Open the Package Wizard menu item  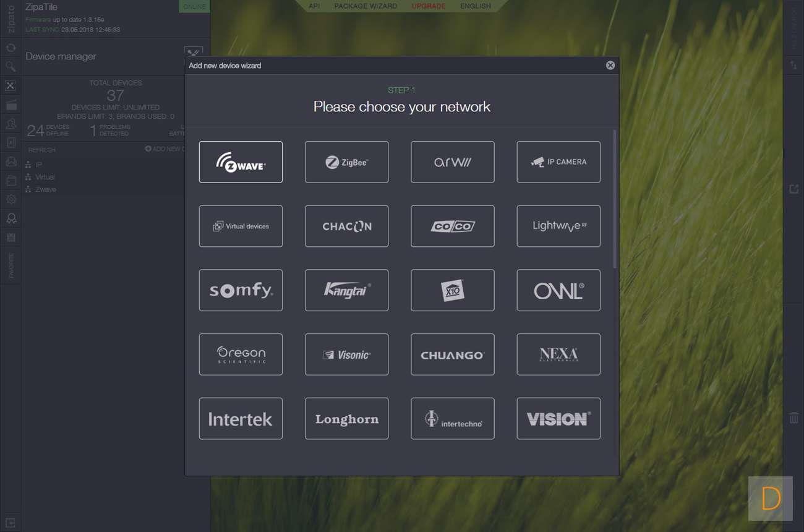(366, 6)
